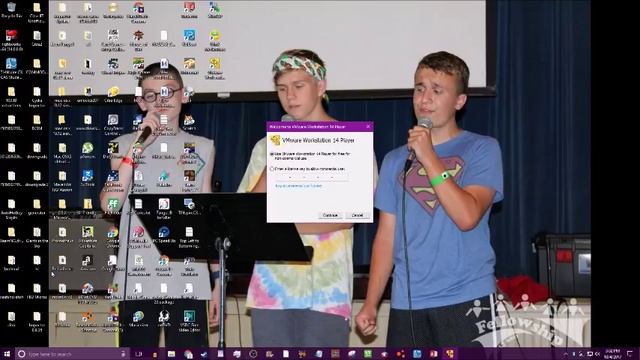Click Cancel in the VMware dialog
The width and height of the screenshot is (640, 360).
coord(358,215)
